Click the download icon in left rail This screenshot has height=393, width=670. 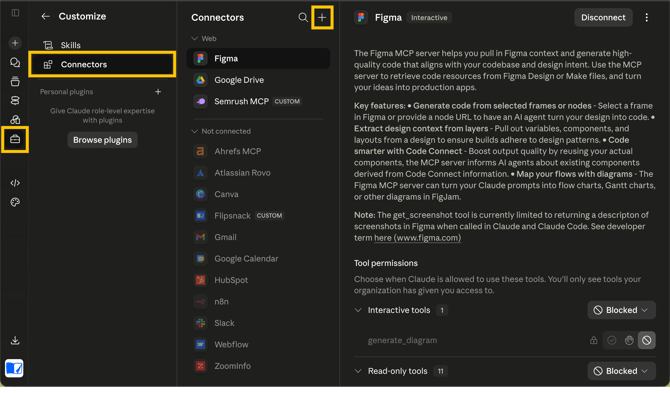(x=15, y=340)
